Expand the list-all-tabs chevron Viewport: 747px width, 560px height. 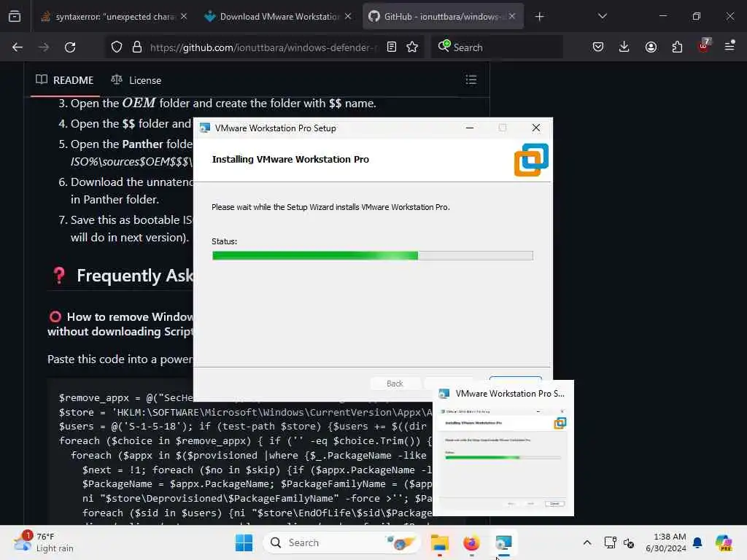pos(602,16)
